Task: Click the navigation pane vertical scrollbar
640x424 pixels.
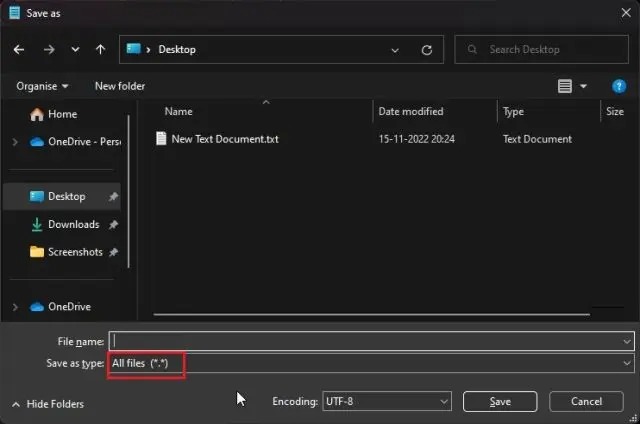Action: point(129,191)
